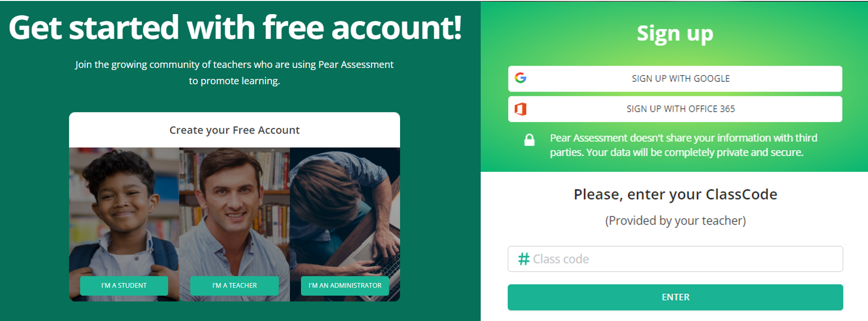Click the Provided by your teacher note

675,221
